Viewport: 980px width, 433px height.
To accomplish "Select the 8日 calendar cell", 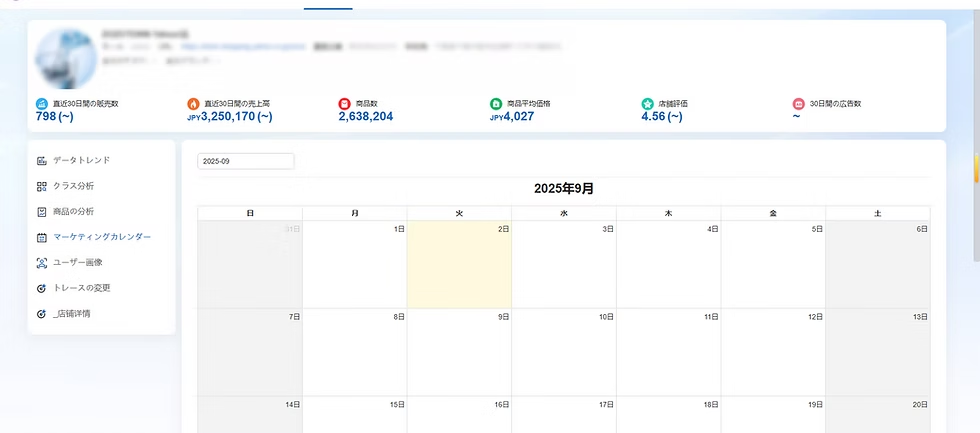I will pyautogui.click(x=355, y=352).
